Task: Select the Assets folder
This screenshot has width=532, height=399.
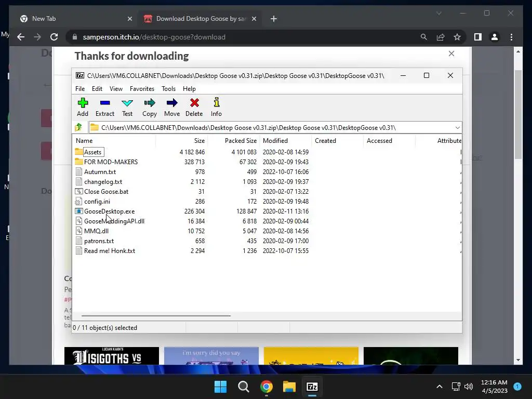Action: click(92, 152)
